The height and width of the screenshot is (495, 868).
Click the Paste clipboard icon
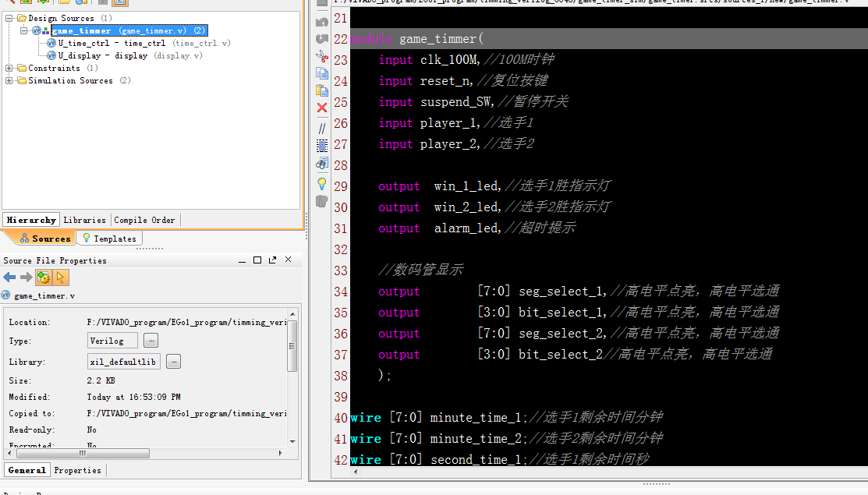click(321, 90)
